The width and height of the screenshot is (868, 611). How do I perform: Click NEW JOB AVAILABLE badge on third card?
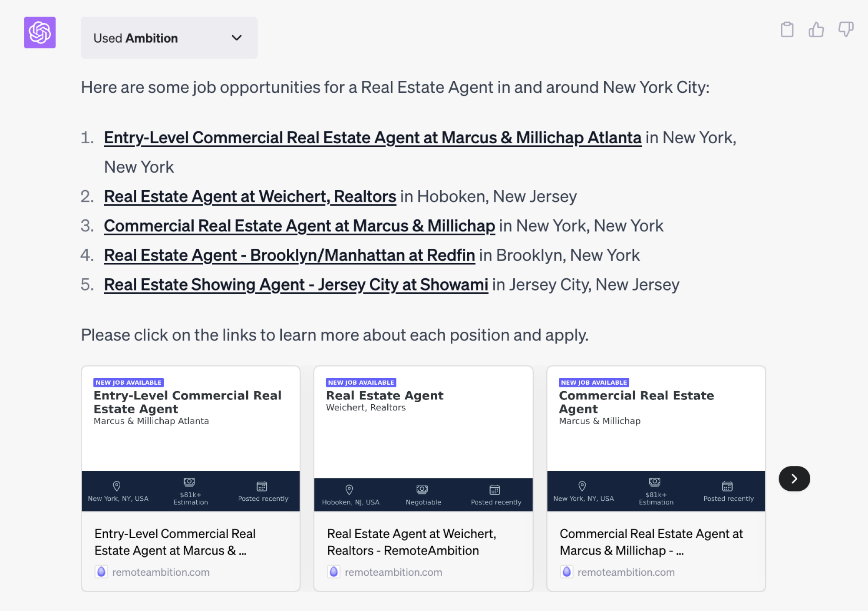click(x=594, y=383)
